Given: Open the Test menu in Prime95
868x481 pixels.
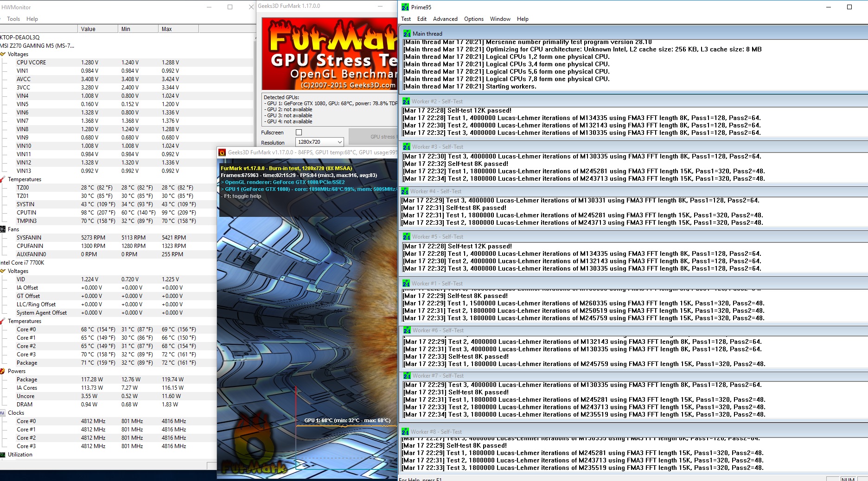Looking at the screenshot, I should tap(406, 19).
